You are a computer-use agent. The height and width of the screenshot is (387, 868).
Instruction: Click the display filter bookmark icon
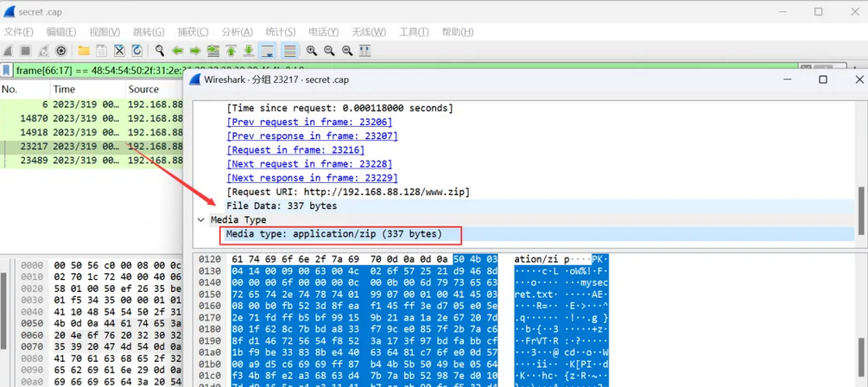(7, 70)
